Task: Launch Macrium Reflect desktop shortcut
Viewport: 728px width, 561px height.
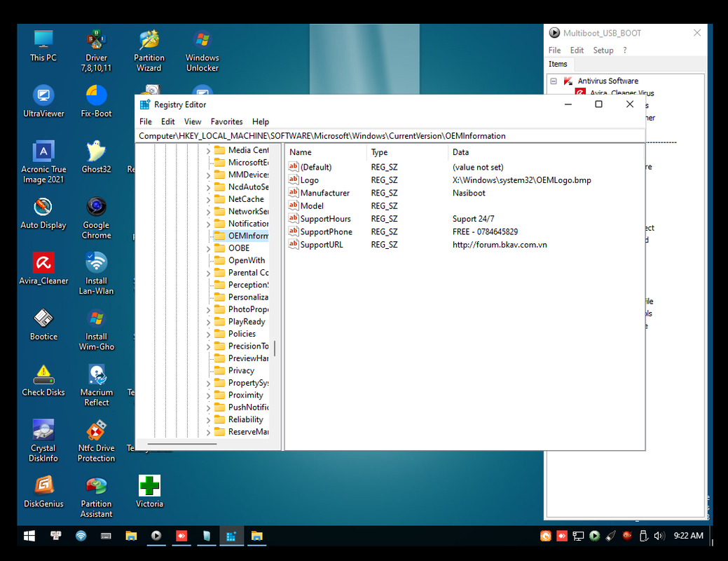Action: [x=96, y=385]
